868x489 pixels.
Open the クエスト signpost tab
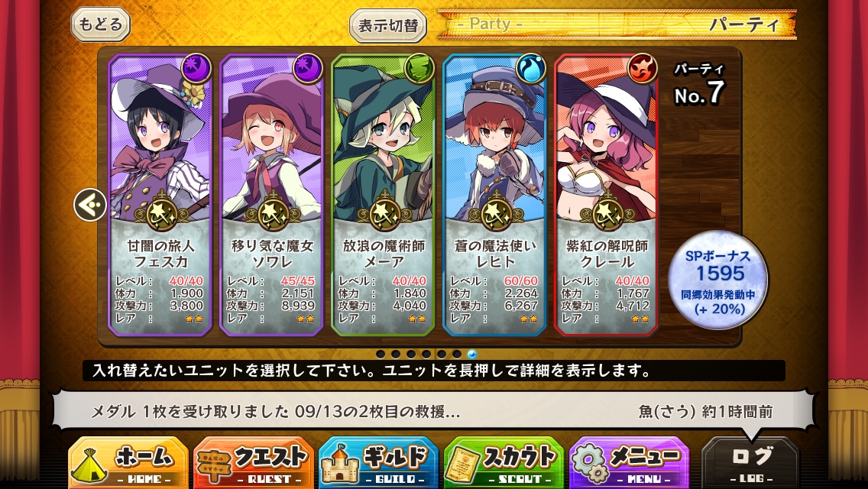(x=254, y=463)
